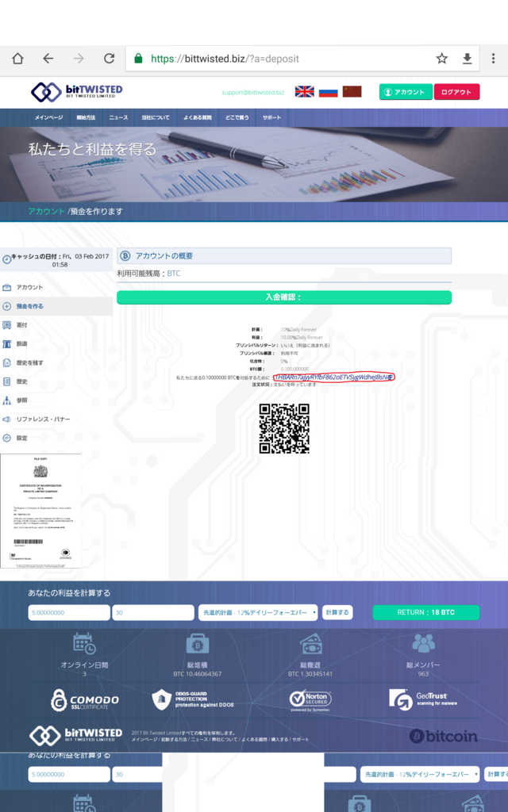508x812 pixels.
Task: Click the people icon above 総メンバー
Action: coord(424,644)
